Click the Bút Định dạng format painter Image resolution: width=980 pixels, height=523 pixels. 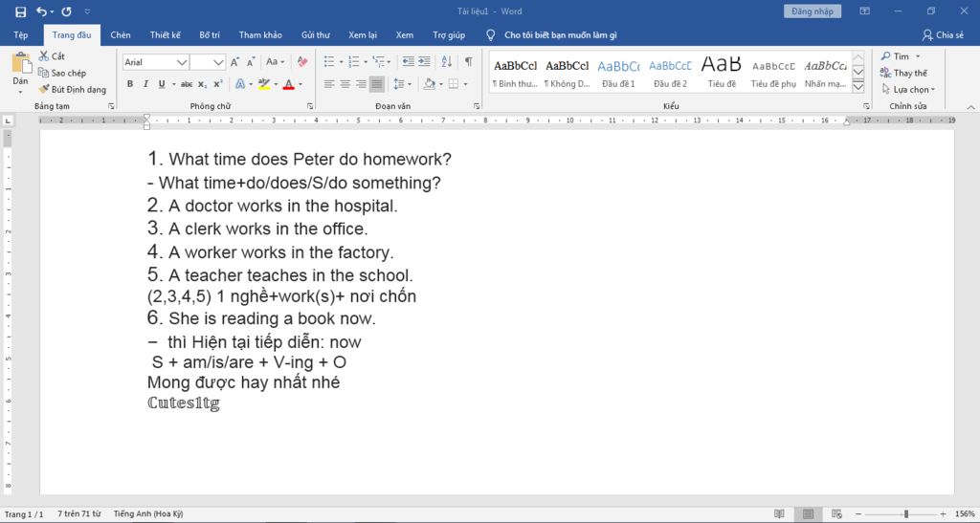[x=73, y=89]
